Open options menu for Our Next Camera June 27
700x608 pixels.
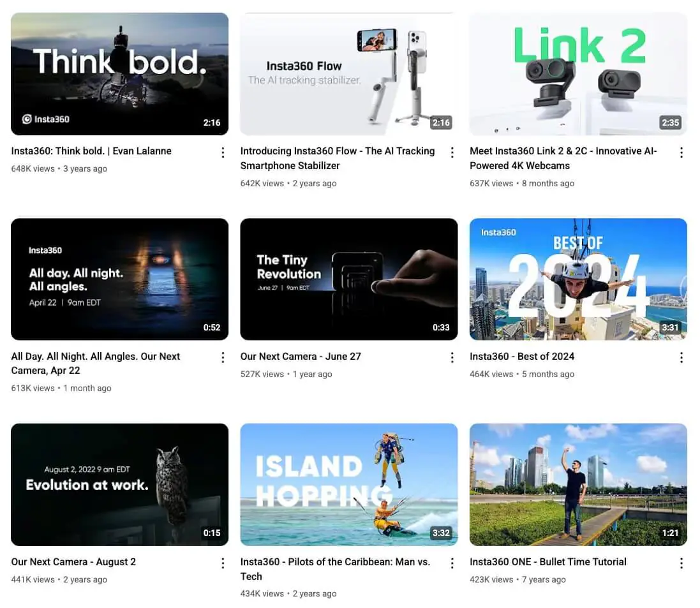click(452, 357)
